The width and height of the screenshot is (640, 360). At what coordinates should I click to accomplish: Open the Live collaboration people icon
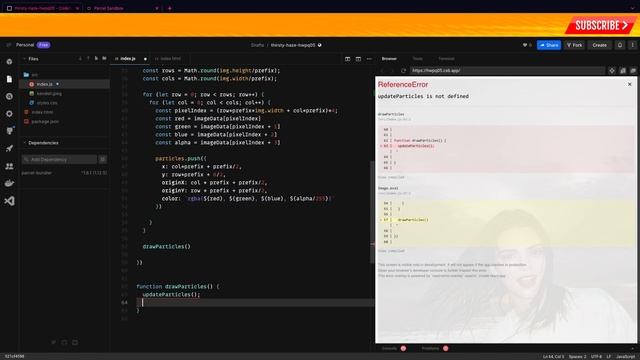coord(9,166)
